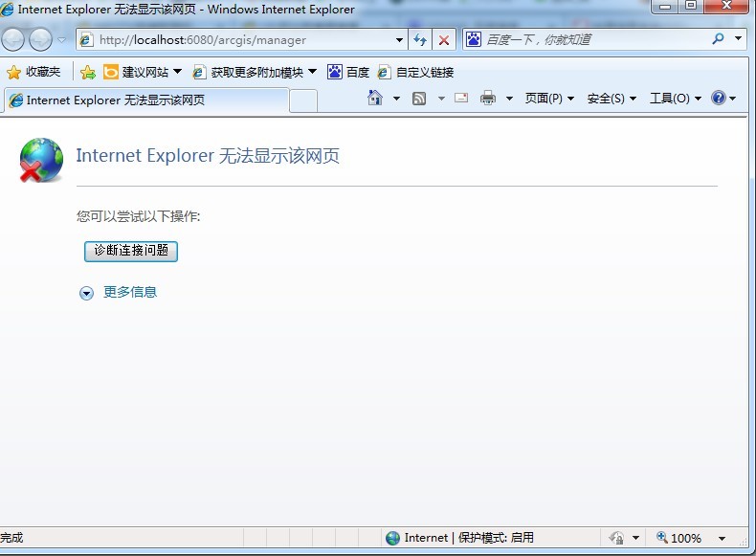Go forward with the Forward arrow button
This screenshot has width=756, height=556.
pyautogui.click(x=40, y=39)
